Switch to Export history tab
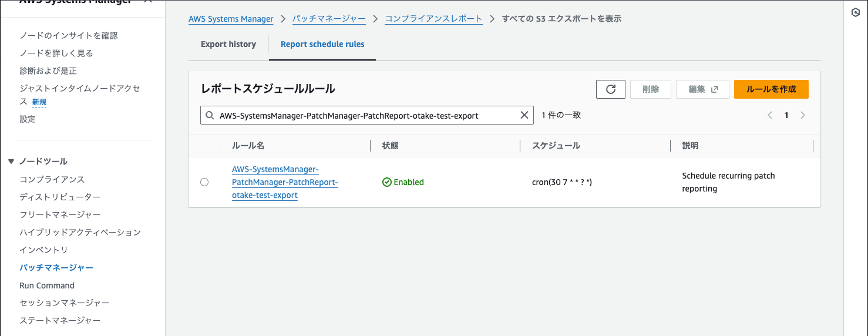The image size is (868, 336). 228,44
